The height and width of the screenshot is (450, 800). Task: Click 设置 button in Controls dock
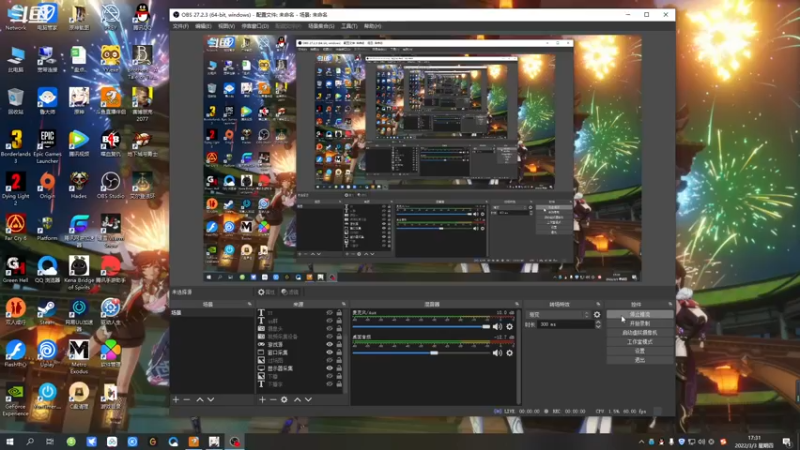[640, 351]
